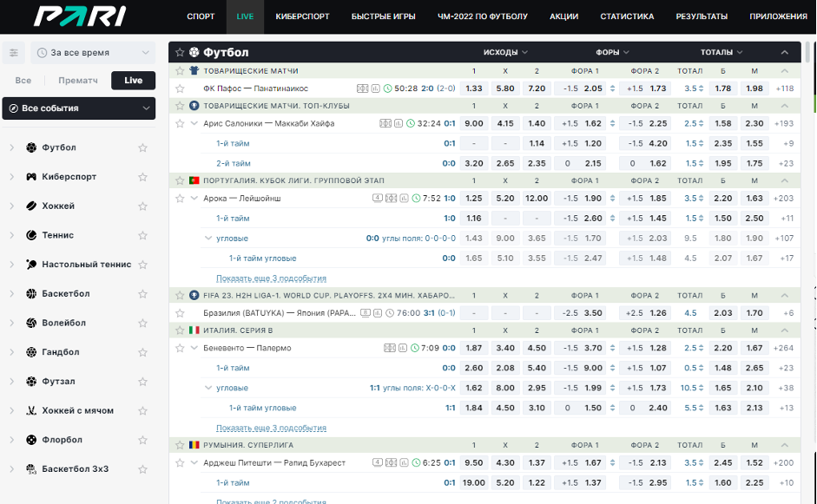This screenshot has width=817, height=504.
Task: Bet on odds 1.33 for ФК Пафос
Action: tap(473, 88)
